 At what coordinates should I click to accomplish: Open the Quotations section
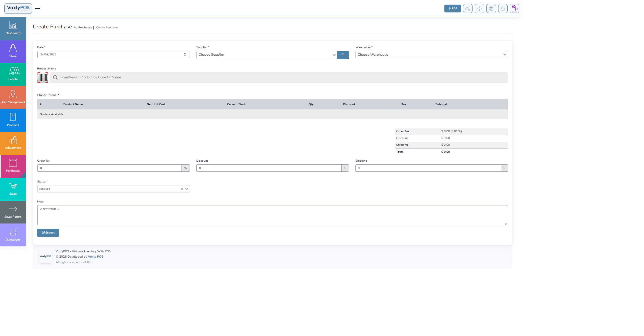(13, 235)
